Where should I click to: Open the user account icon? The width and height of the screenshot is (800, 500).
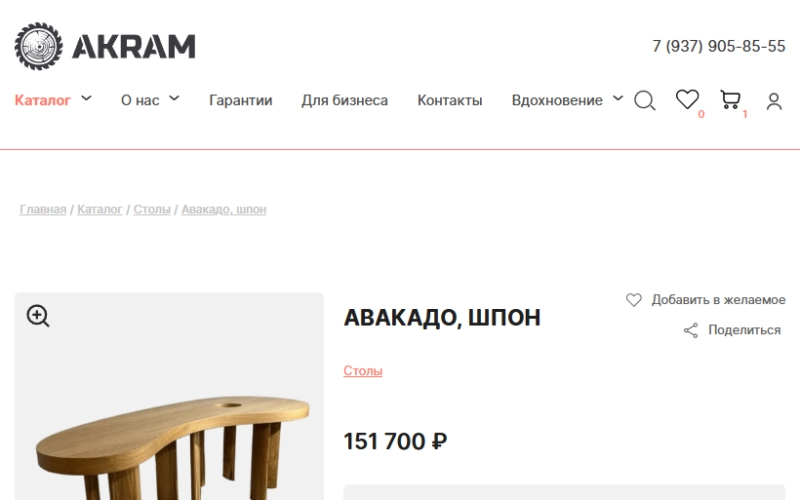click(x=774, y=101)
